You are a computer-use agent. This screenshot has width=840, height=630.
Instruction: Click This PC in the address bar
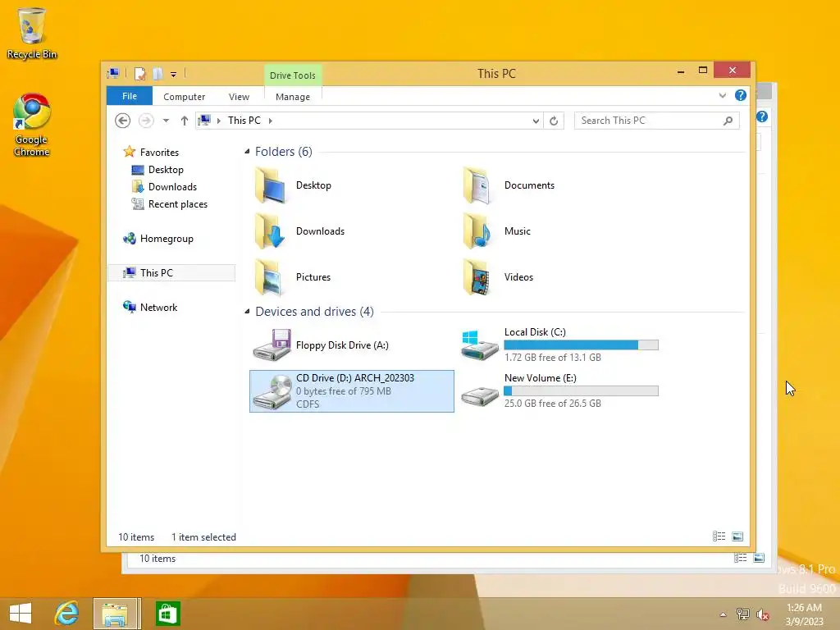pos(244,121)
